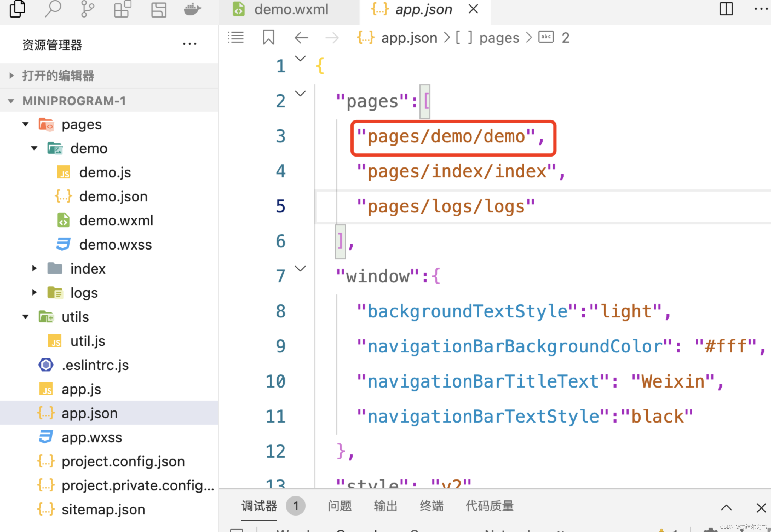Open sitemap.json in file tree

(103, 510)
